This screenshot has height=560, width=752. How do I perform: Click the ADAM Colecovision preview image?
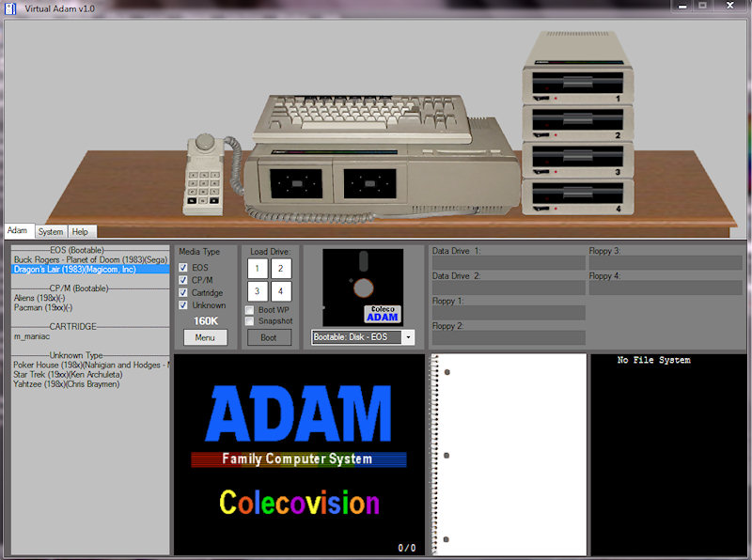click(298, 454)
